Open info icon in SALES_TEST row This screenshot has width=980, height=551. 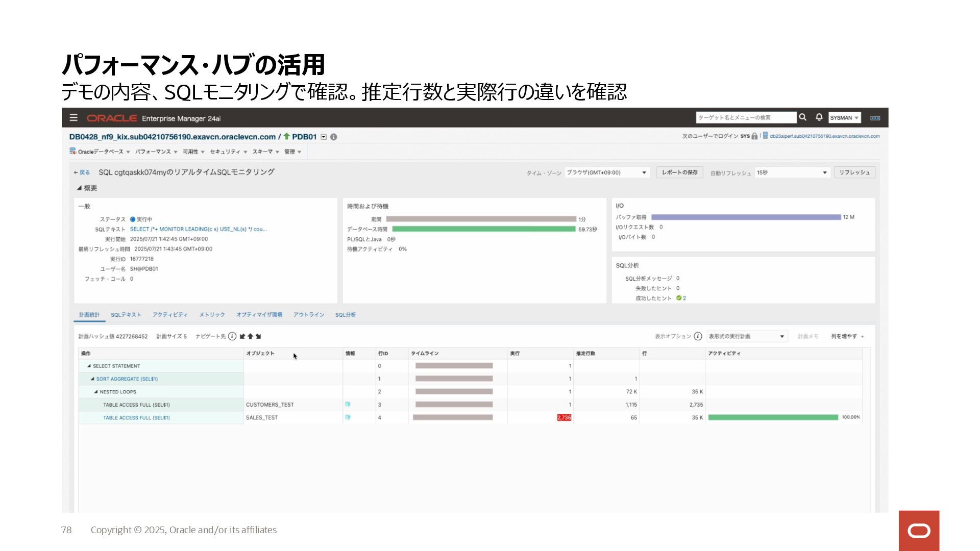(x=348, y=417)
